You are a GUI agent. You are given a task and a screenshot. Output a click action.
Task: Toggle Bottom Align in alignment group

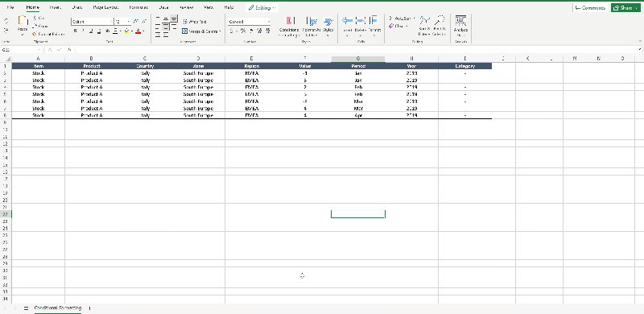click(174, 19)
